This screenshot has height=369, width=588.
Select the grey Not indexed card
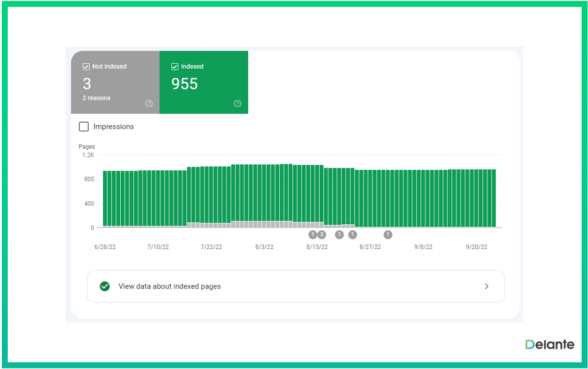pyautogui.click(x=115, y=82)
